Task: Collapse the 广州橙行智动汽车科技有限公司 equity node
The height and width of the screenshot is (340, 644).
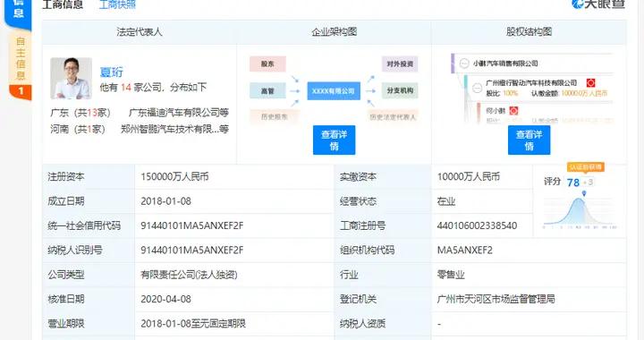Action: [478, 88]
